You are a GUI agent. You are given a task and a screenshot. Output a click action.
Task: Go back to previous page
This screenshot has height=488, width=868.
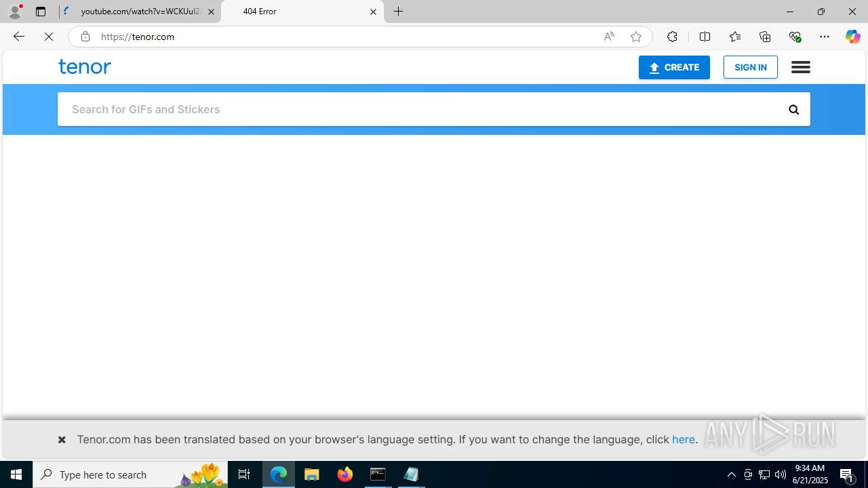[18, 37]
